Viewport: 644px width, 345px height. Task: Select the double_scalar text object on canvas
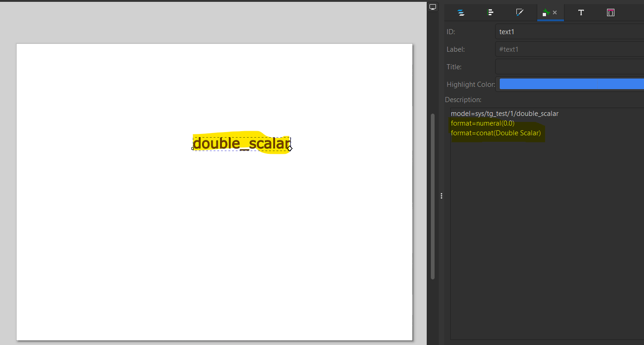pos(241,144)
